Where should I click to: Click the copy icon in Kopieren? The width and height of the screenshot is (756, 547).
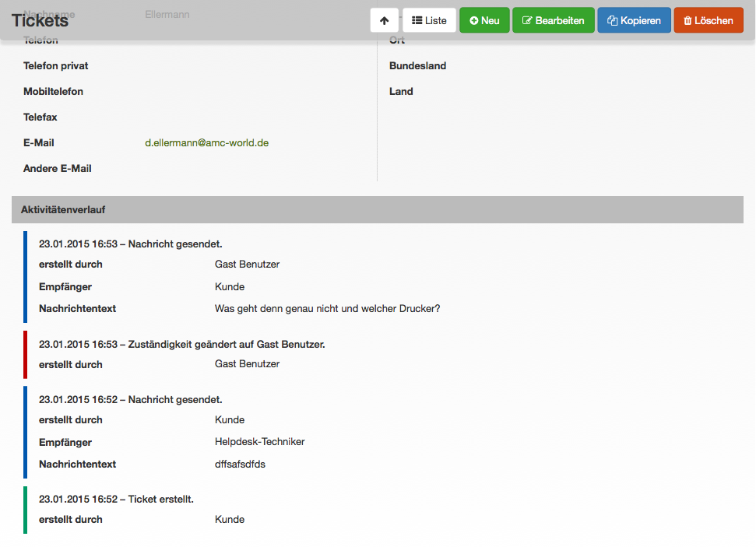[x=612, y=20]
